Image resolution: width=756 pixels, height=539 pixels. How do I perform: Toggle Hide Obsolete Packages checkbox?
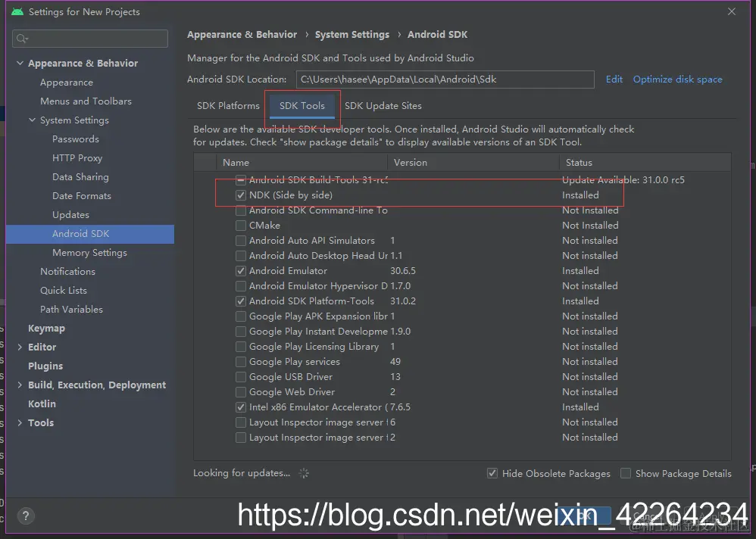pos(492,473)
